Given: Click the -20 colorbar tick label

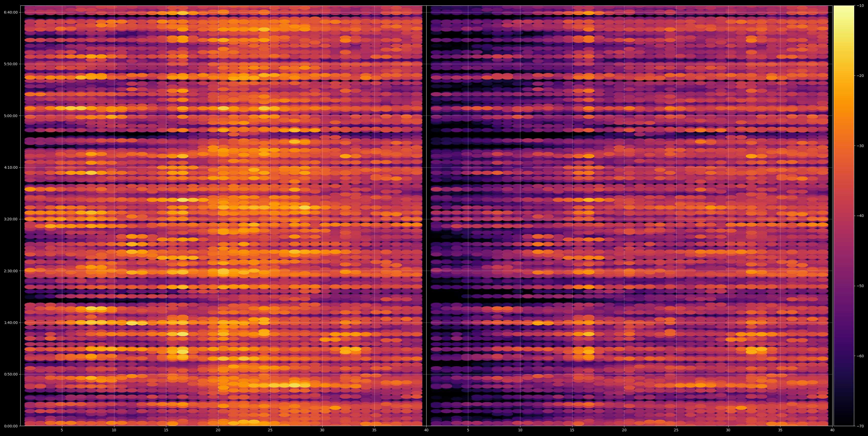Looking at the screenshot, I should pos(860,76).
